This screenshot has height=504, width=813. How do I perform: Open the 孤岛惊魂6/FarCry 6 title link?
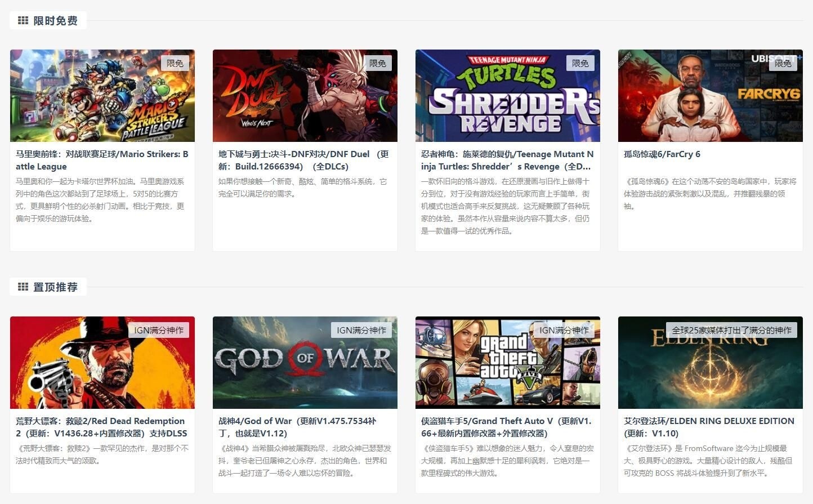click(662, 154)
